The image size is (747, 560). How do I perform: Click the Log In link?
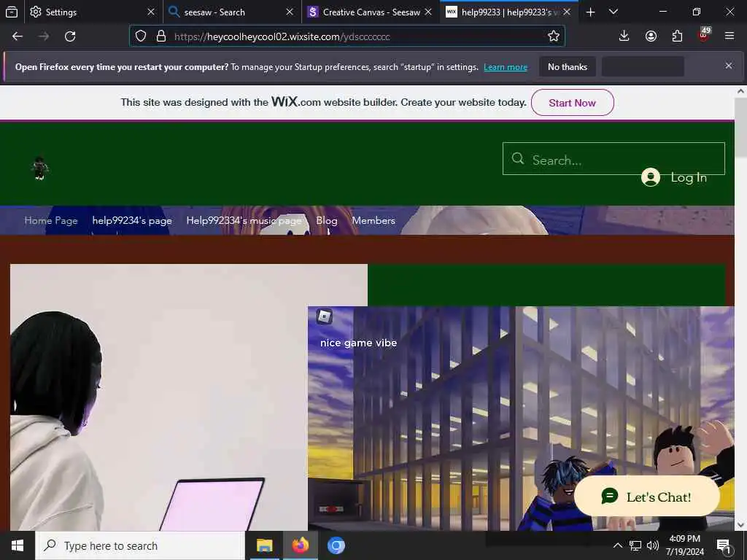(x=689, y=178)
